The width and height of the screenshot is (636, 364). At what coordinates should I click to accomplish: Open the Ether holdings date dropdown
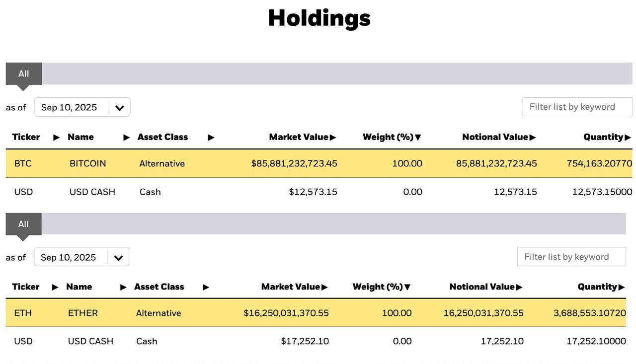coord(81,257)
